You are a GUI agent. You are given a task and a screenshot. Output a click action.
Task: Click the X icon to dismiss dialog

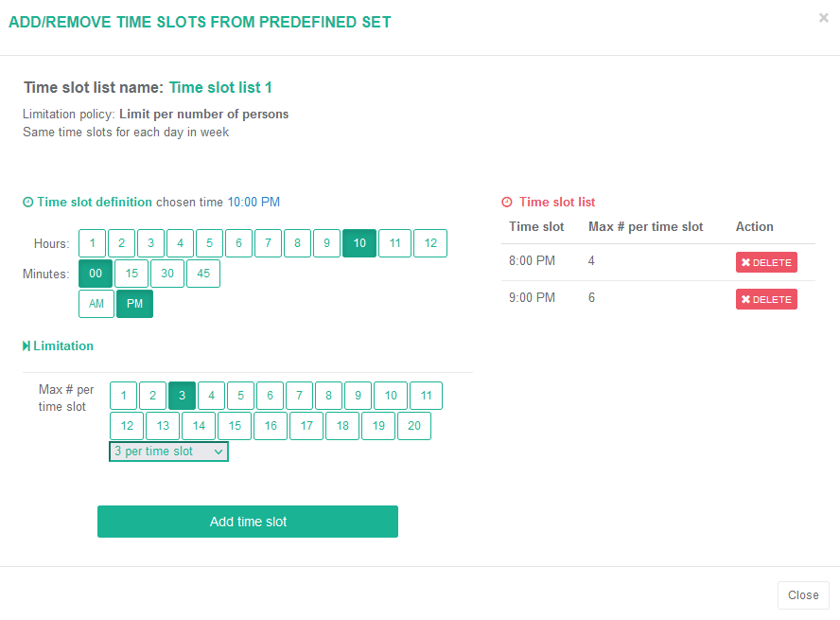(x=823, y=17)
